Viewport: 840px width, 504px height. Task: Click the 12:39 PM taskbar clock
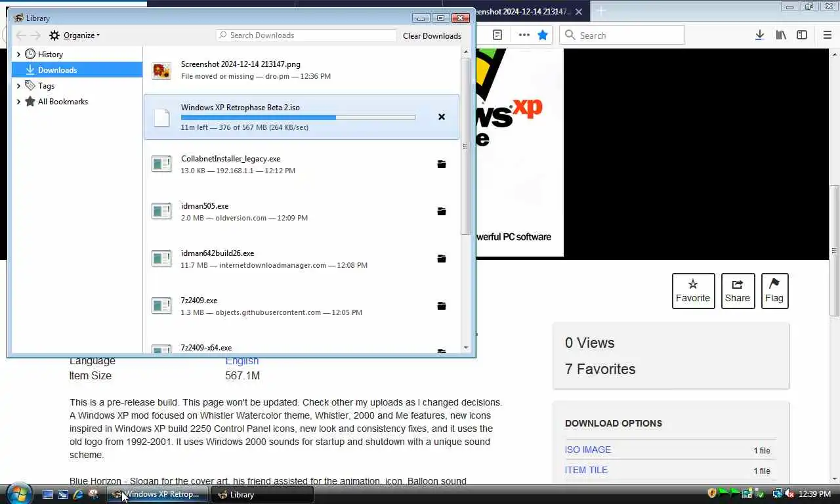(814, 494)
